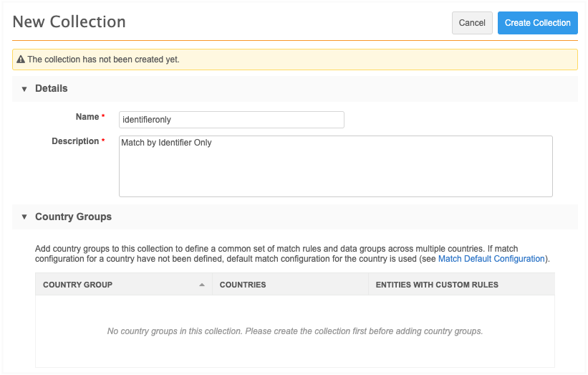Click the sort arrow in Country Group column
This screenshot has width=588, height=375.
point(202,285)
